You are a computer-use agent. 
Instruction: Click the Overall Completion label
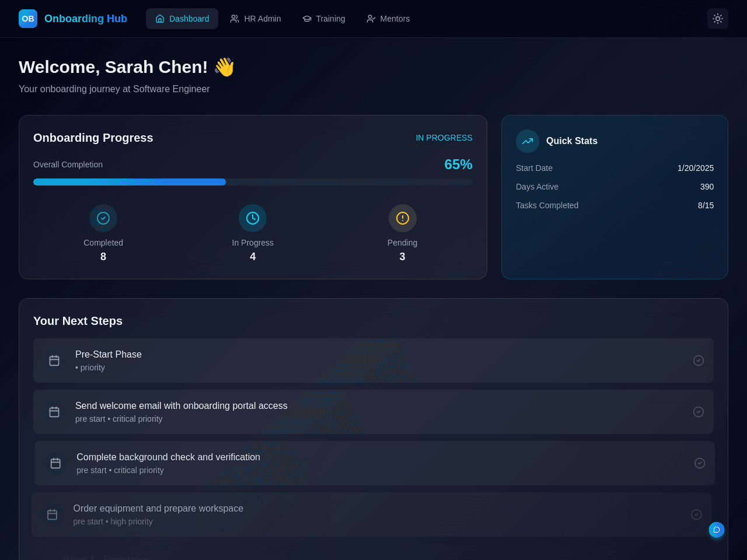[x=68, y=164]
